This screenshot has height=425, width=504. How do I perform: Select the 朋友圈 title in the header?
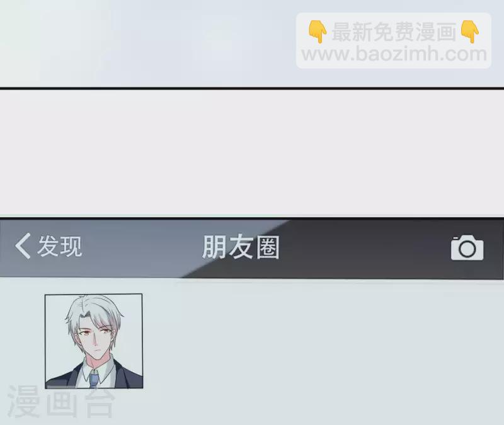241,247
